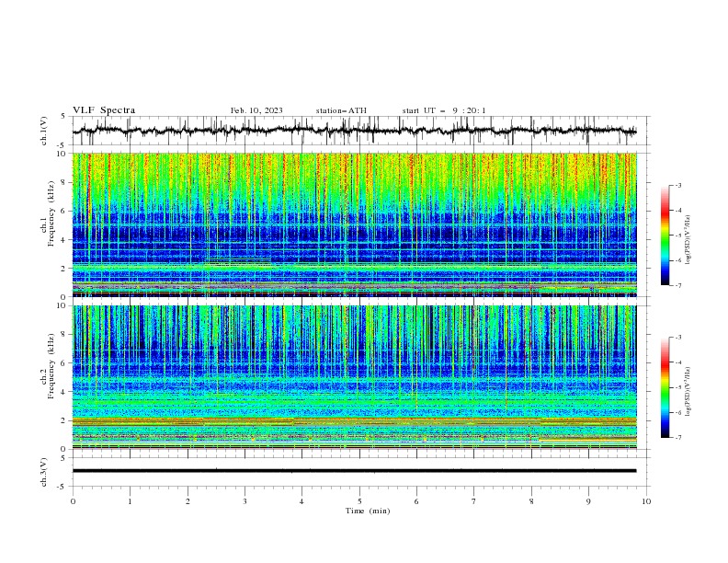Click the "station=ATH" label
This screenshot has height=563, width=728.
(341, 110)
